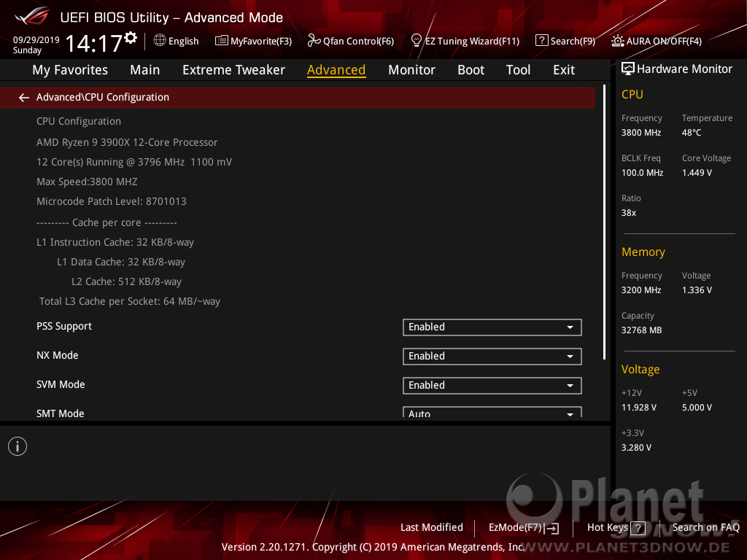Click the Hardware Monitor screen icon
747x560 pixels.
point(628,69)
